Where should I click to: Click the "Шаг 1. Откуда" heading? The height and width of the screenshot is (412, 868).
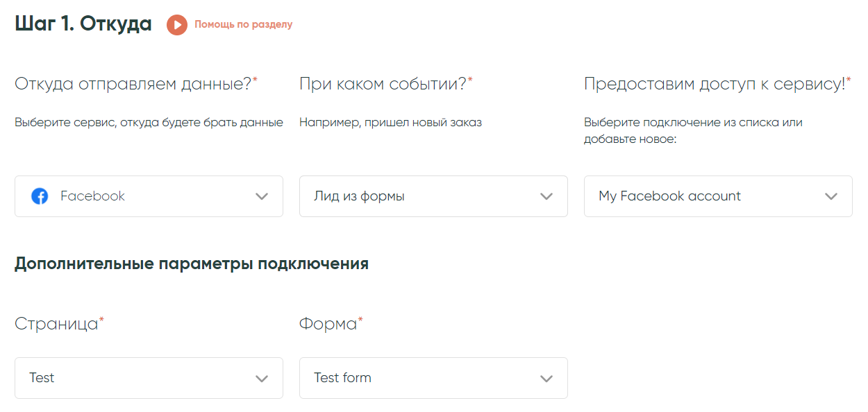coord(83,24)
